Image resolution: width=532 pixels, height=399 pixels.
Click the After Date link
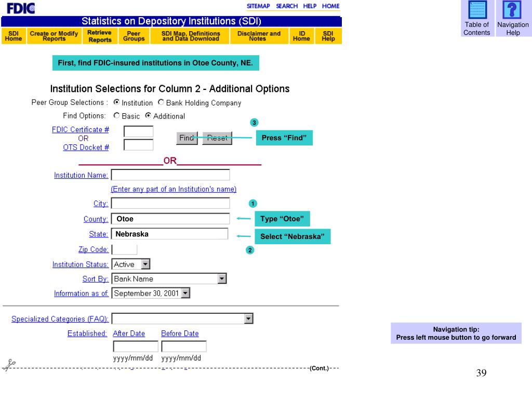(x=129, y=334)
